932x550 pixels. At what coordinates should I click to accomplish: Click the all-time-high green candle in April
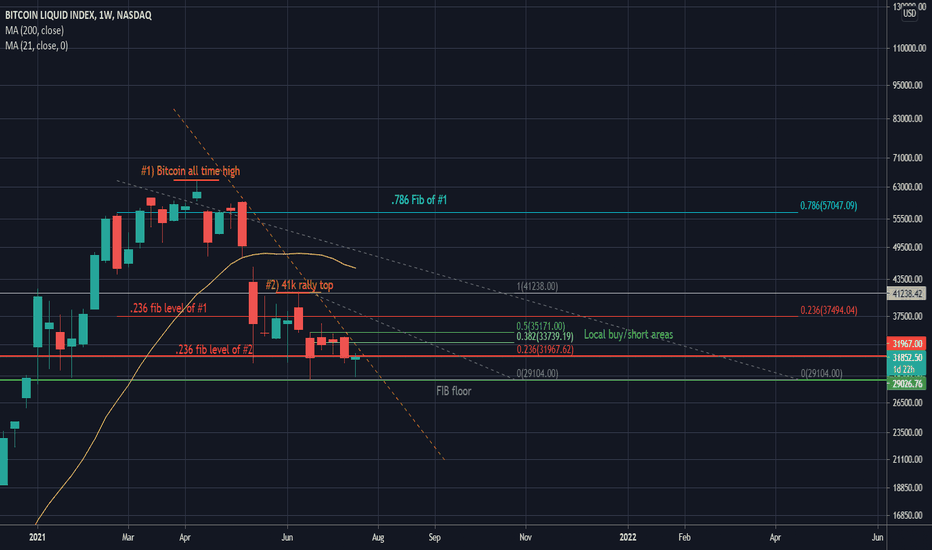197,194
